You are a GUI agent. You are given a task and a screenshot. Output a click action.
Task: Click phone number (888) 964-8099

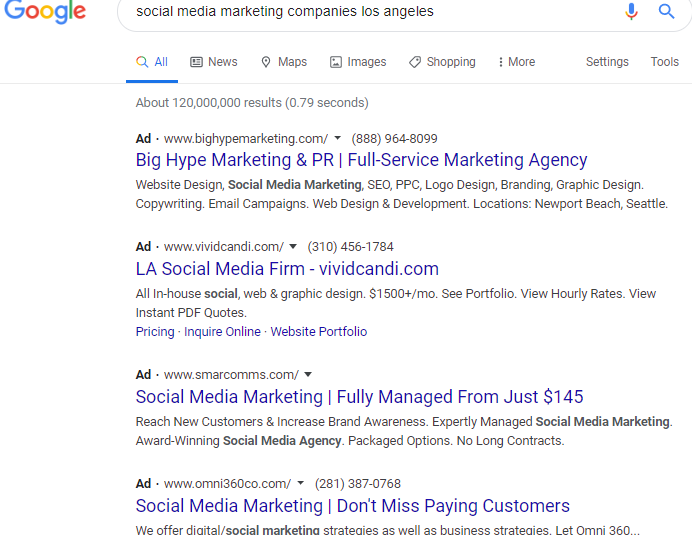(395, 139)
